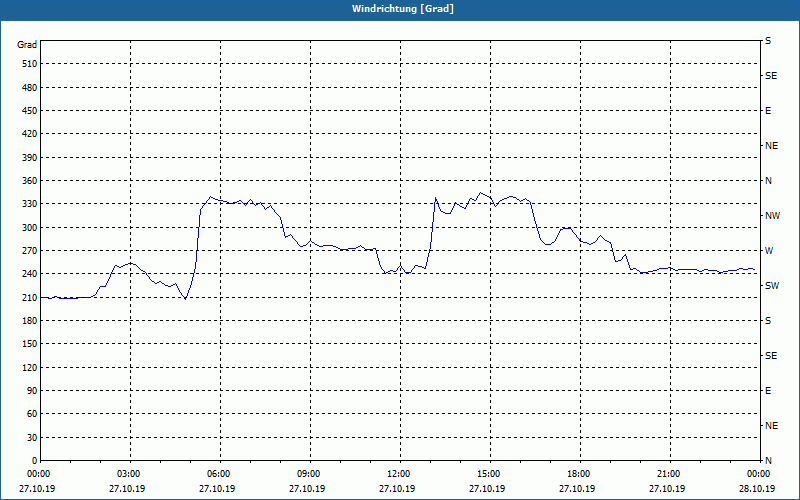Select the 150 value on the left axis
Screen dimensions: 800x500
pyautogui.click(x=29, y=344)
